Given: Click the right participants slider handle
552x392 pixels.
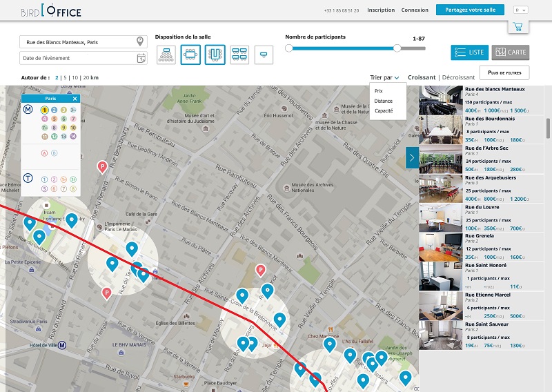Looking at the screenshot, I should [397, 48].
